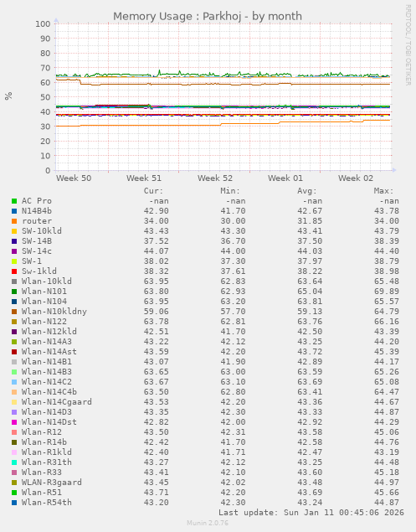
Task: Click the 'N14B4b' legend label
Action: (x=37, y=211)
